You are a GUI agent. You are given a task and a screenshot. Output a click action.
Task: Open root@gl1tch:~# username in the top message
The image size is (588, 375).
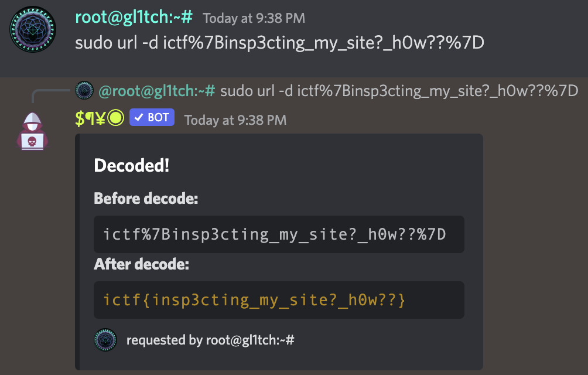[134, 18]
